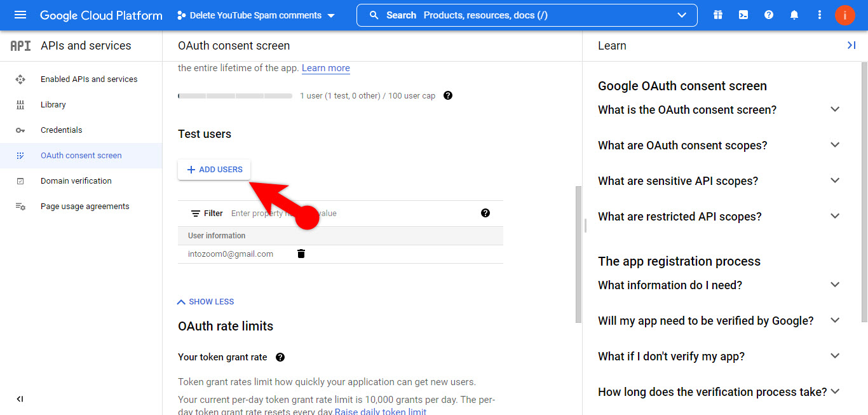Follow the Learn more link

pyautogui.click(x=326, y=68)
